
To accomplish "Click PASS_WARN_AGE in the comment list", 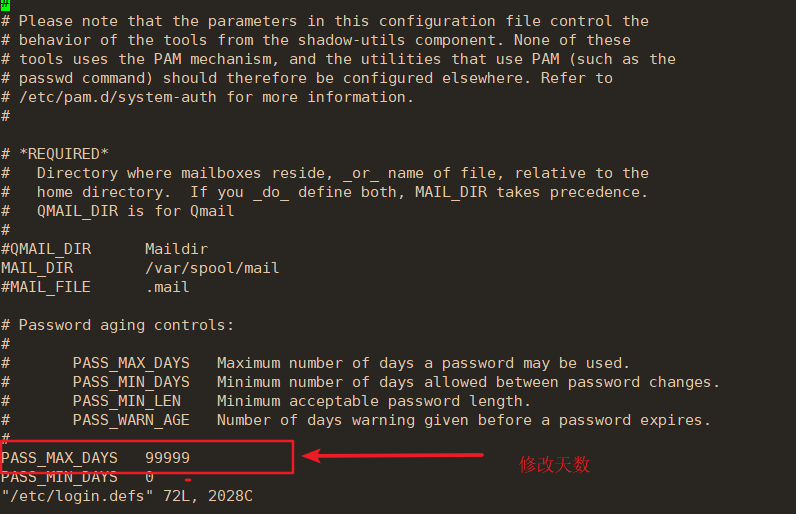I will pyautogui.click(x=131, y=420).
